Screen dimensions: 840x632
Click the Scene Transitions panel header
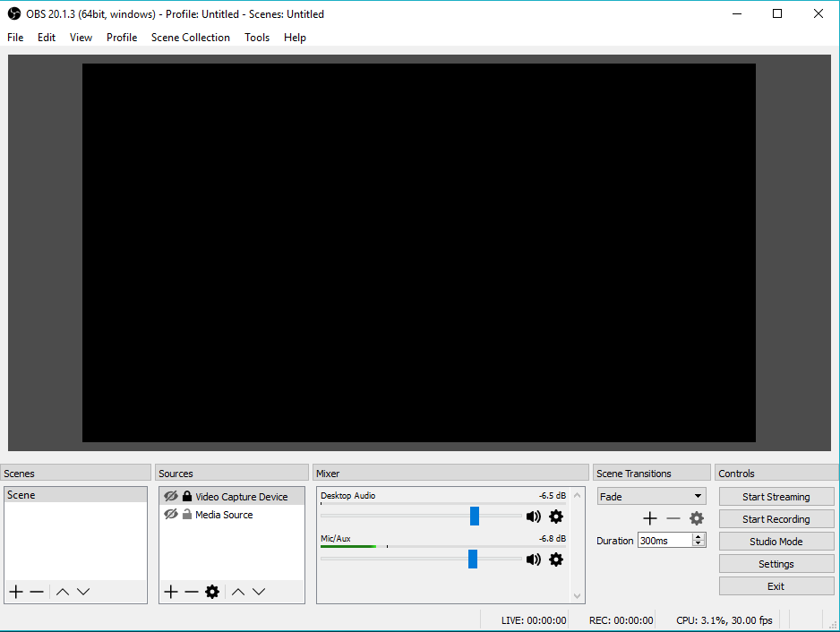[x=651, y=473]
